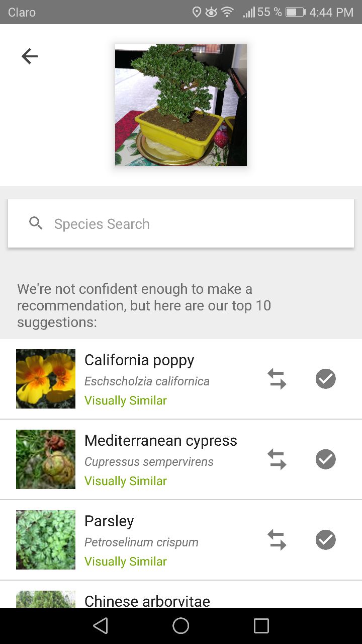362x644 pixels.
Task: Open compare arrows icon for Parsley
Action: pos(277,540)
